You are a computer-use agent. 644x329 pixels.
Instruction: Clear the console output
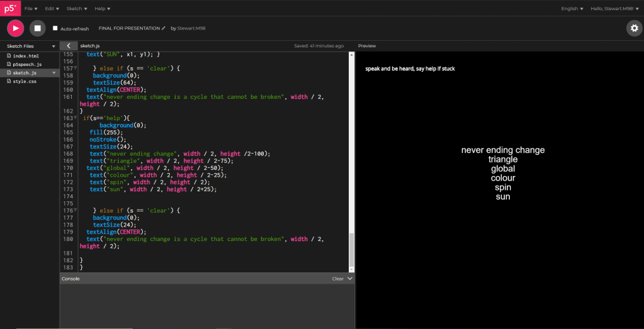click(x=337, y=279)
